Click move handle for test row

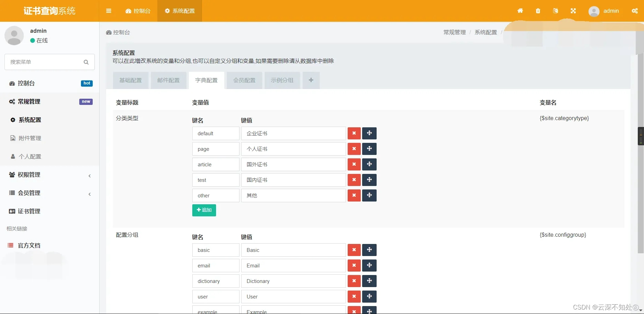(x=369, y=180)
